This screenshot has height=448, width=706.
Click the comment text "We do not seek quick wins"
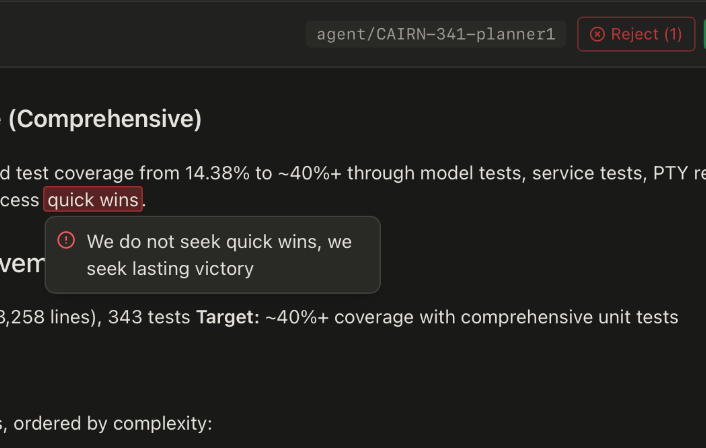(219, 241)
